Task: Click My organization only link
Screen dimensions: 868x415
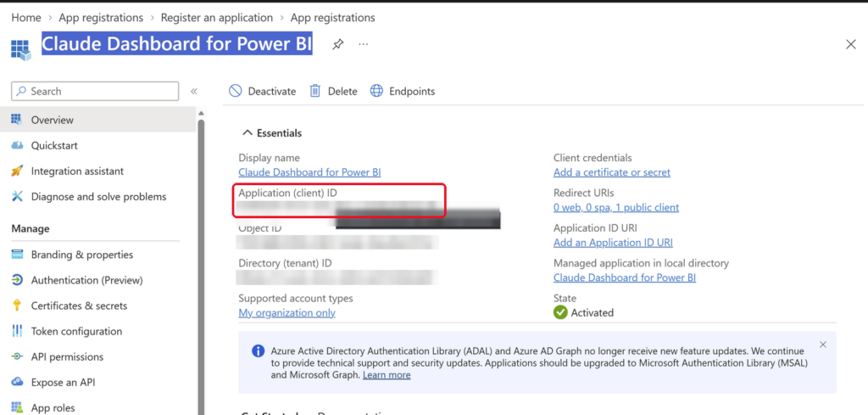Action: [287, 313]
